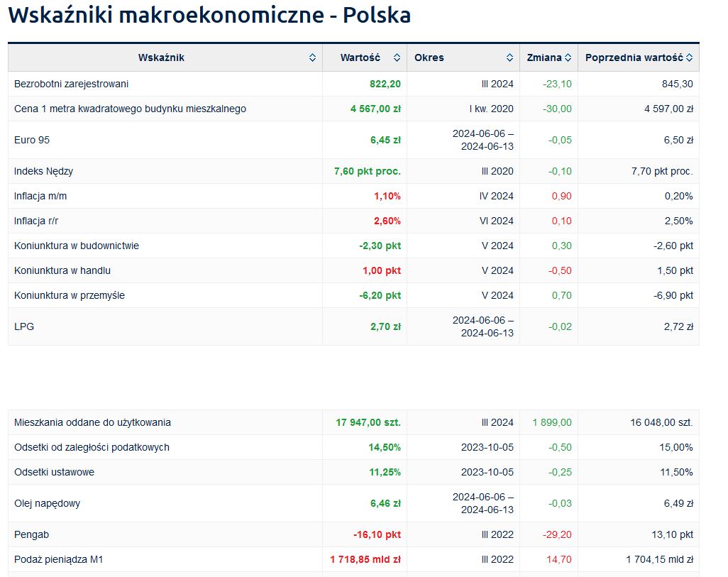The image size is (728, 577).
Task: Click the Olej napędowy indicator
Action: click(47, 503)
